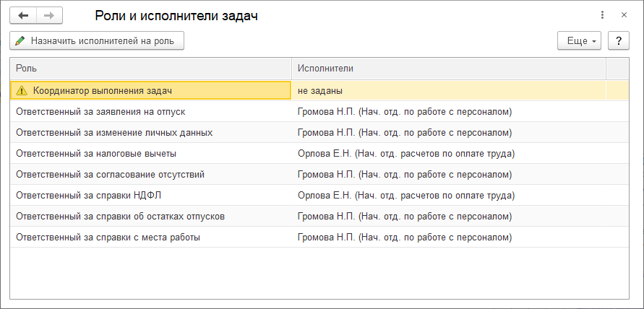Open help with the question mark button
644x309 pixels.
pos(618,40)
